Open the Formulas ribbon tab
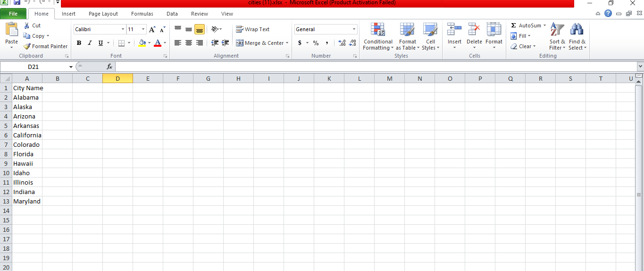This screenshot has width=644, height=271. tap(142, 14)
